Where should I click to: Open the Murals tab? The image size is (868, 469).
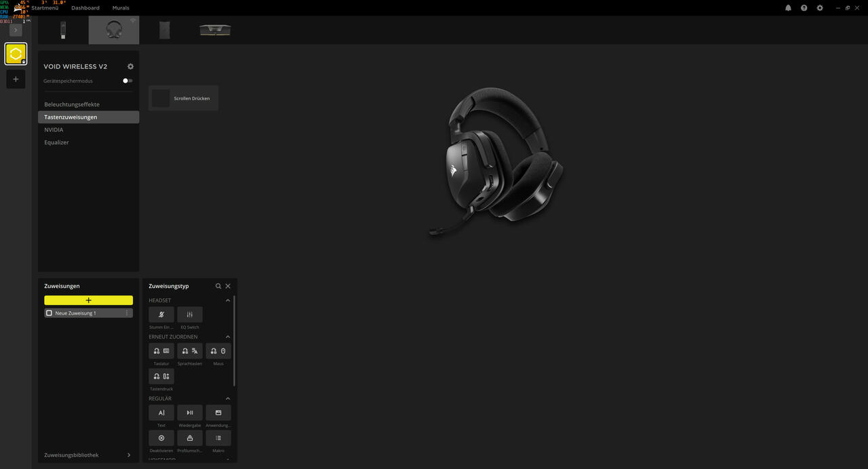(x=121, y=8)
